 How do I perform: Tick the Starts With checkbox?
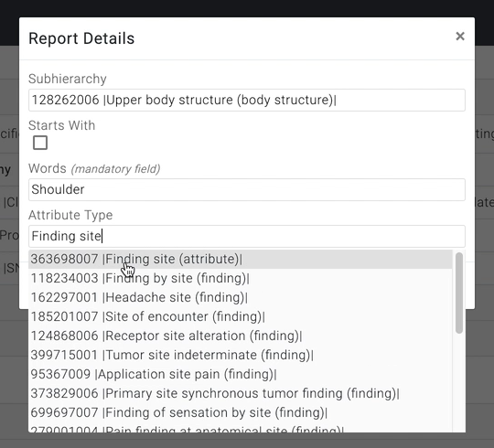[x=40, y=143]
